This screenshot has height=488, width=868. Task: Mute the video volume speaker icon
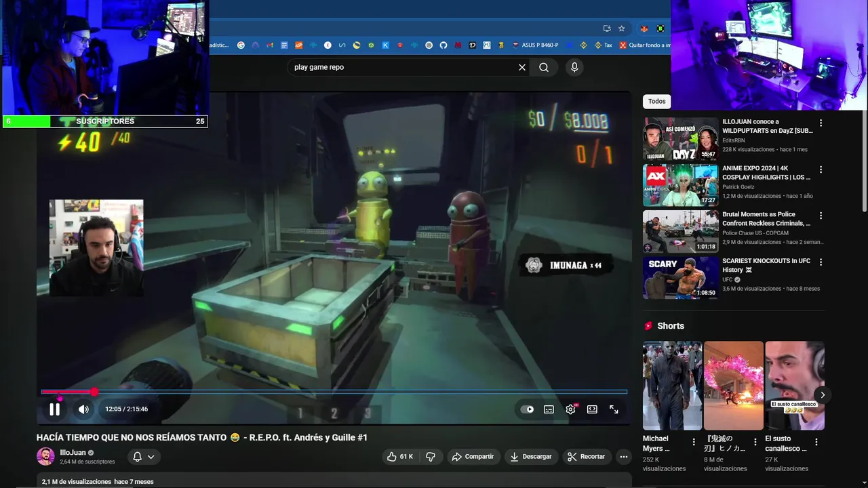[x=83, y=409]
